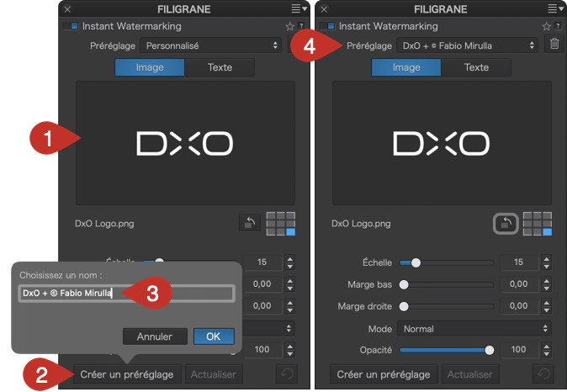Click the rotate watermark icon in right panel
The height and width of the screenshot is (392, 567).
click(x=506, y=224)
